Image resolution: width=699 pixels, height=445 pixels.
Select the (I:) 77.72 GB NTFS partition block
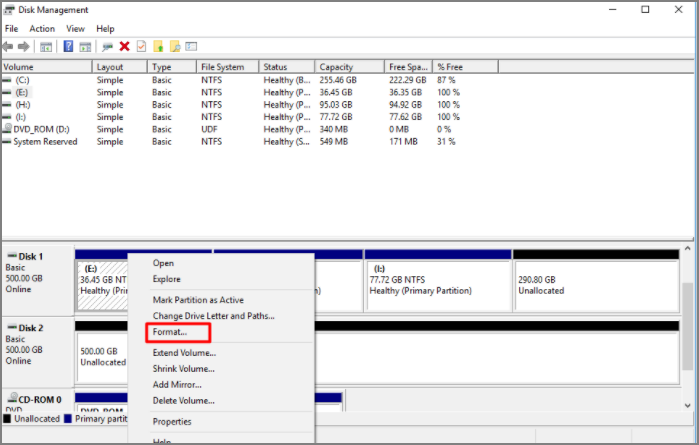click(x=437, y=285)
